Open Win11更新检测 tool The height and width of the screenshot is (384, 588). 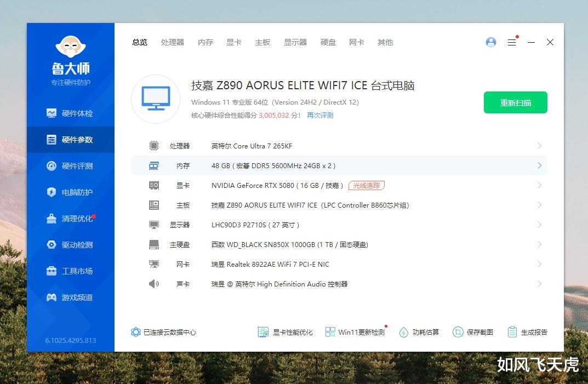[355, 333]
